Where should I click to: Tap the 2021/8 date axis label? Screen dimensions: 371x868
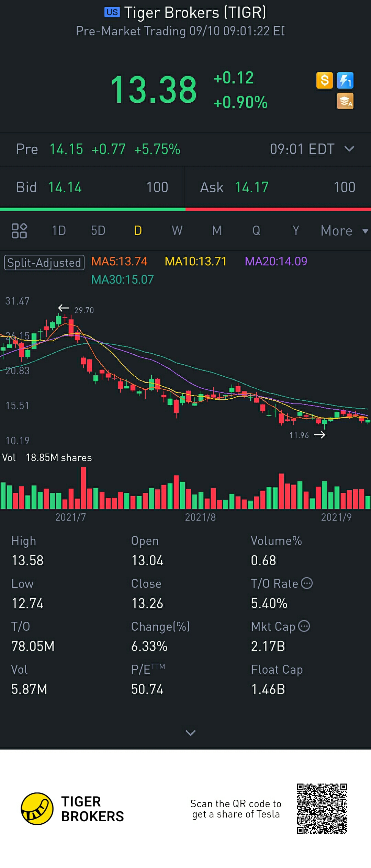pyautogui.click(x=200, y=517)
